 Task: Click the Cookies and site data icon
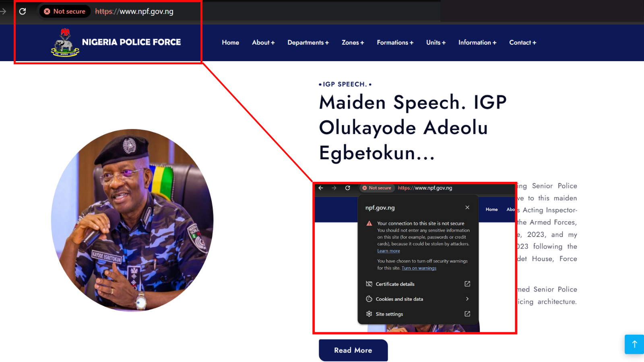point(369,299)
